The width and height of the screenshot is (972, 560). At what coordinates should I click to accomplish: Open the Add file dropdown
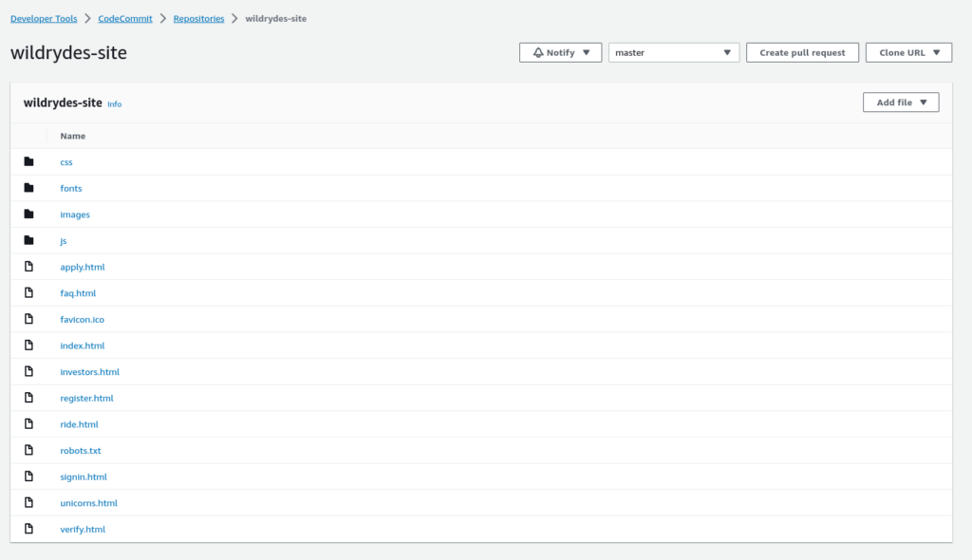[901, 103]
